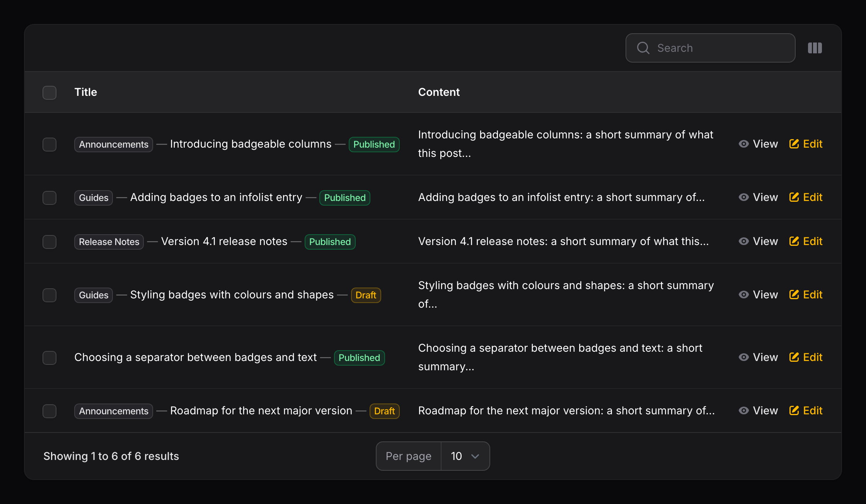Edit Styling badges with colours and shapes
The width and height of the screenshot is (866, 504).
[806, 295]
